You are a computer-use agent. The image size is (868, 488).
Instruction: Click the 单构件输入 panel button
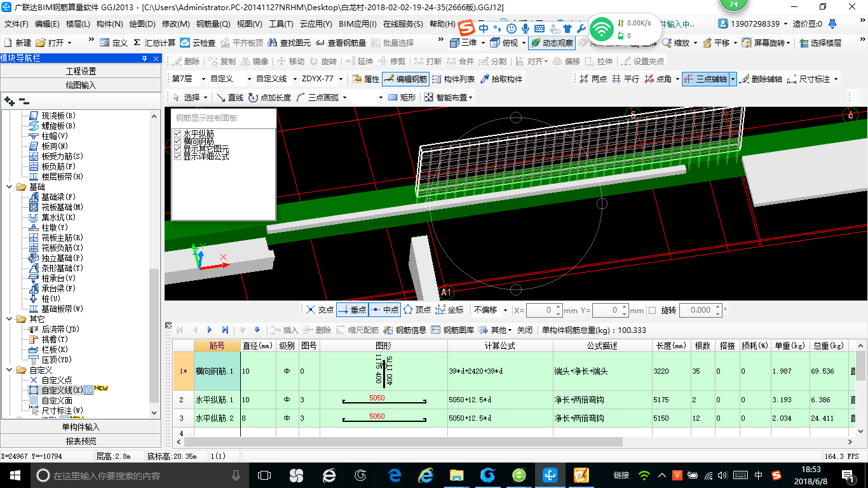[x=81, y=427]
